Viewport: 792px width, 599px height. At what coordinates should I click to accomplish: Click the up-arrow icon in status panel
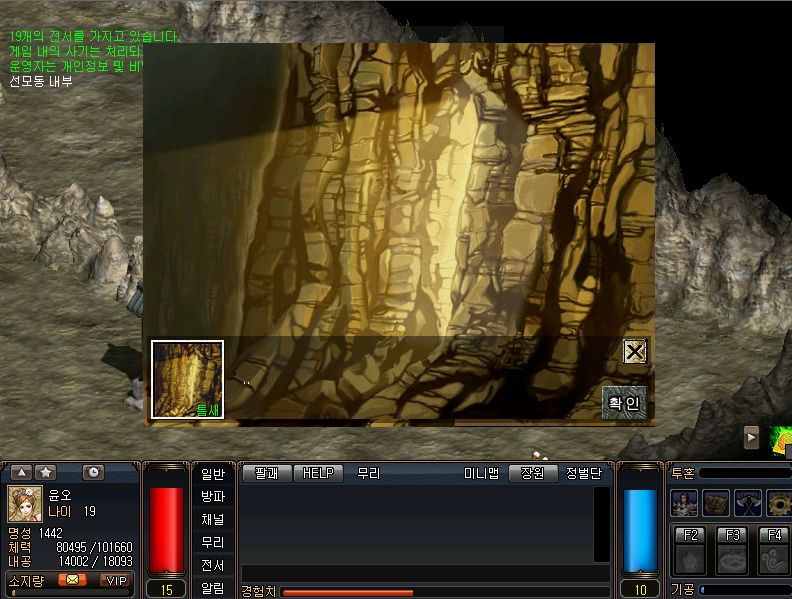click(21, 473)
